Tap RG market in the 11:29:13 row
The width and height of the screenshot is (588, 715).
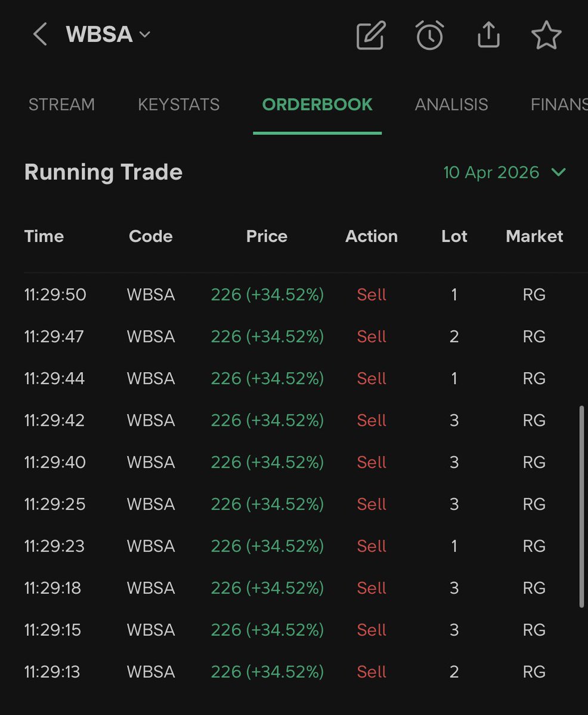pyautogui.click(x=534, y=672)
